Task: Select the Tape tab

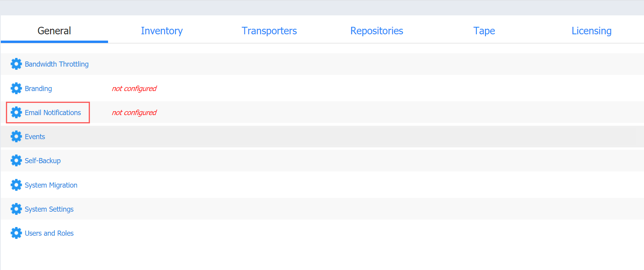Action: [x=484, y=31]
